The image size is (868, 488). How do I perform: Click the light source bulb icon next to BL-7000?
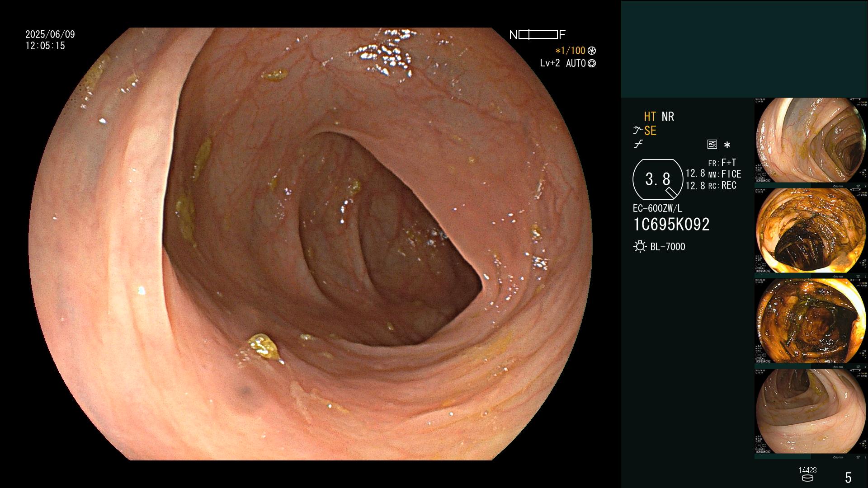[640, 247]
